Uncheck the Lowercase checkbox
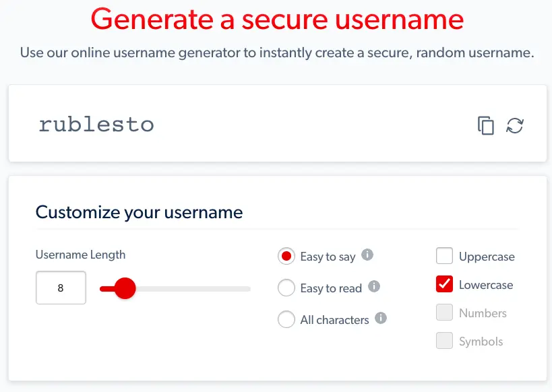Screen dimensions: 552x392 pyautogui.click(x=444, y=284)
